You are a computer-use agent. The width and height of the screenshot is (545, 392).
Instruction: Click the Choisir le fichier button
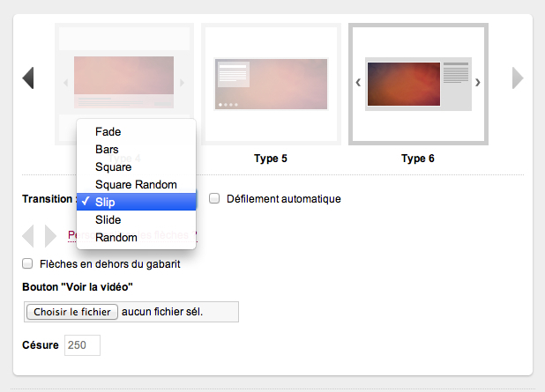(x=72, y=312)
